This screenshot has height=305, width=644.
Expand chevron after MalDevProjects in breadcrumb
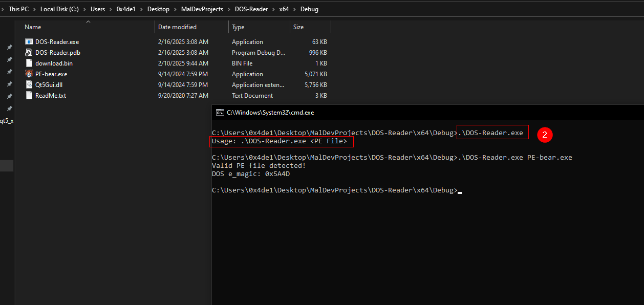tap(229, 9)
